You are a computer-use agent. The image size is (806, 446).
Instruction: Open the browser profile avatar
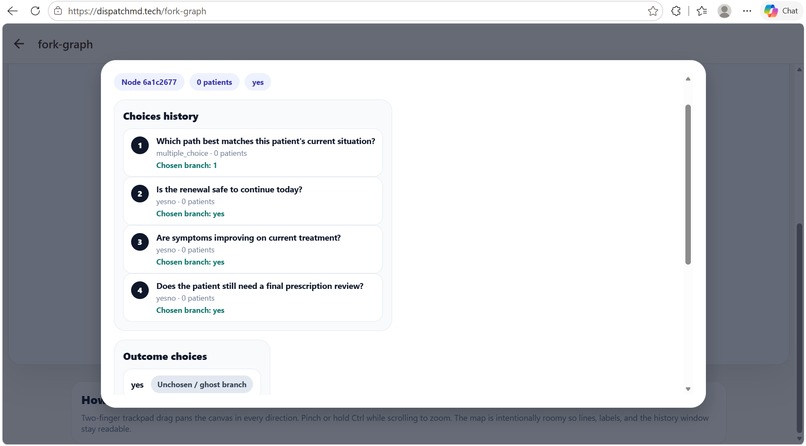724,11
